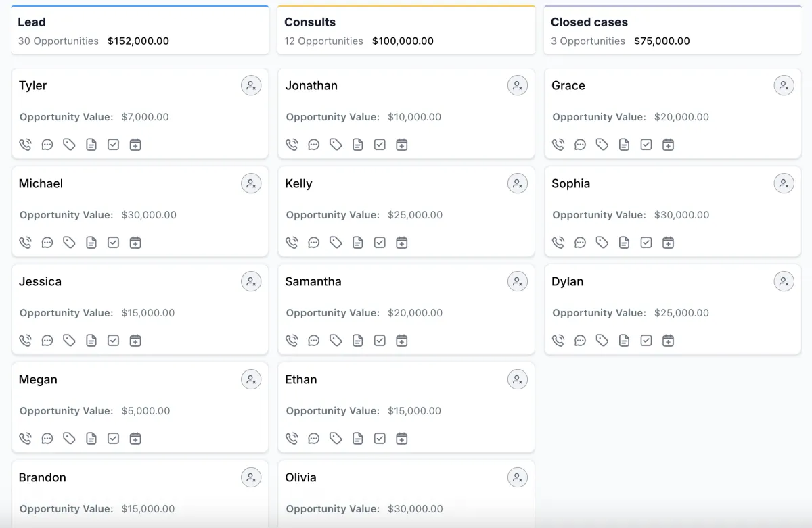Click the message icon on Samantha's card

(x=314, y=340)
